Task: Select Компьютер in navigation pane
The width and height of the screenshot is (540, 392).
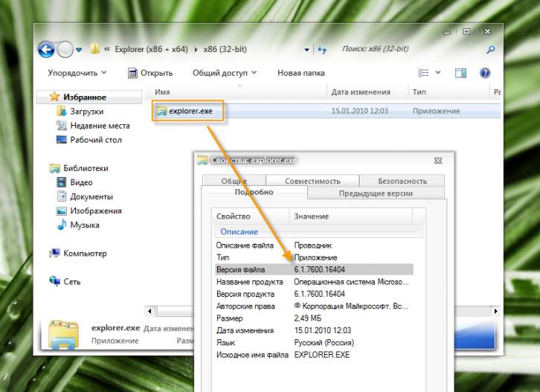Action: click(x=85, y=254)
